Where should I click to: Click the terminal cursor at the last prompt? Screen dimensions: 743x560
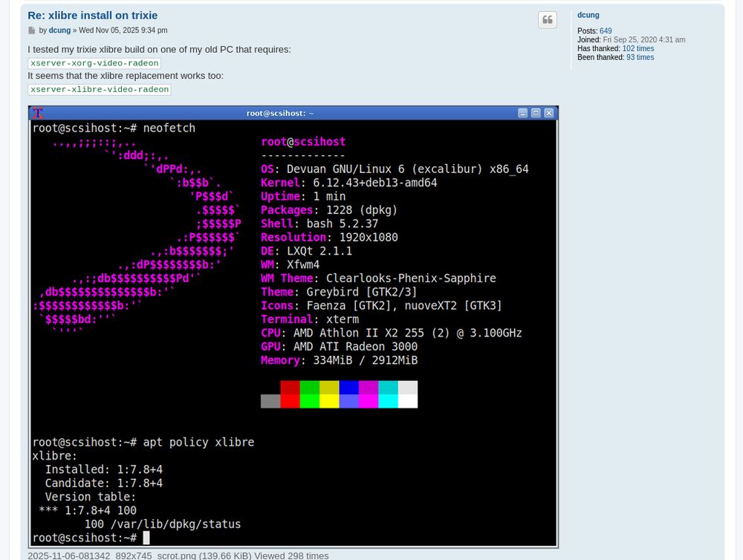click(146, 538)
